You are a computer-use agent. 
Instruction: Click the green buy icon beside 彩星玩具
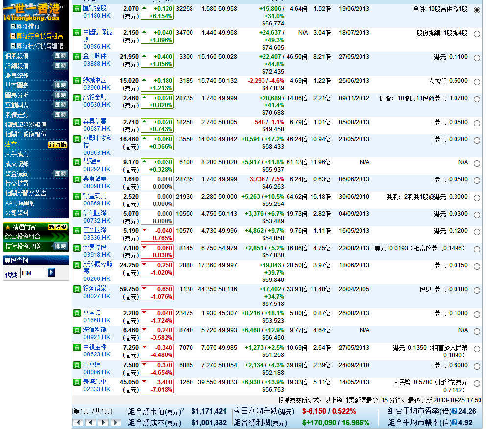coord(77,196)
